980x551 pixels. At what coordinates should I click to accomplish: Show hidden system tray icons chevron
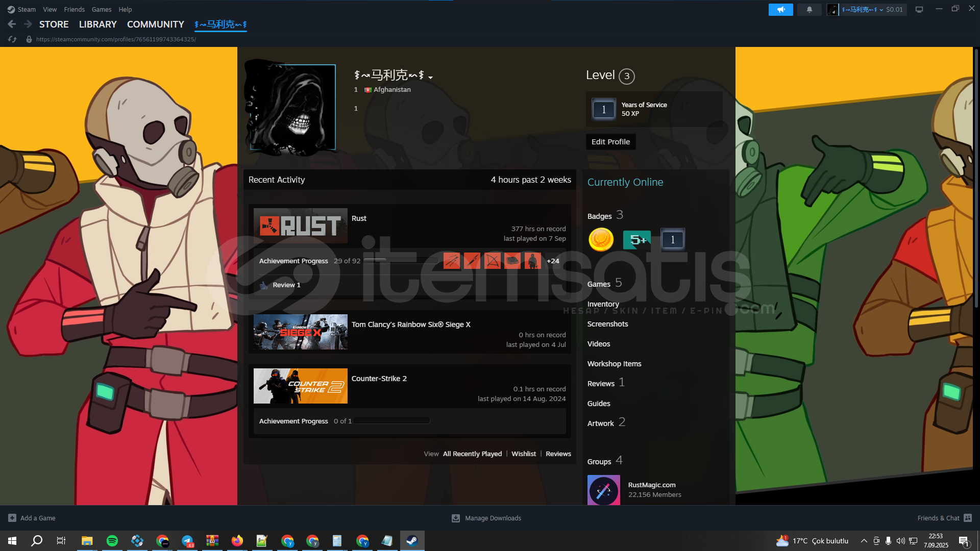[864, 541]
